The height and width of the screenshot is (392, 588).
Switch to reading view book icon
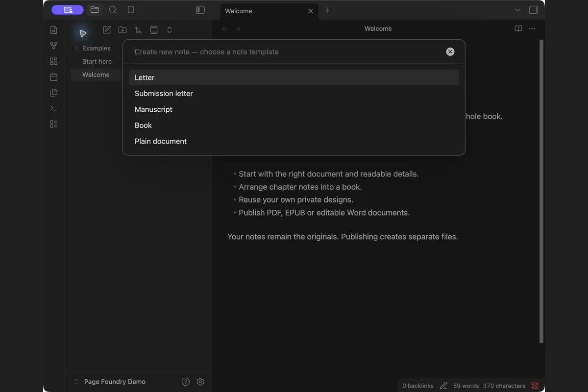[518, 29]
